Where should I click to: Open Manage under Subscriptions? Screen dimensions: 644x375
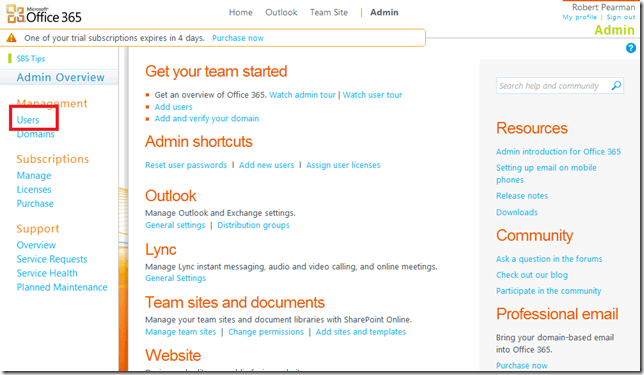(34, 176)
